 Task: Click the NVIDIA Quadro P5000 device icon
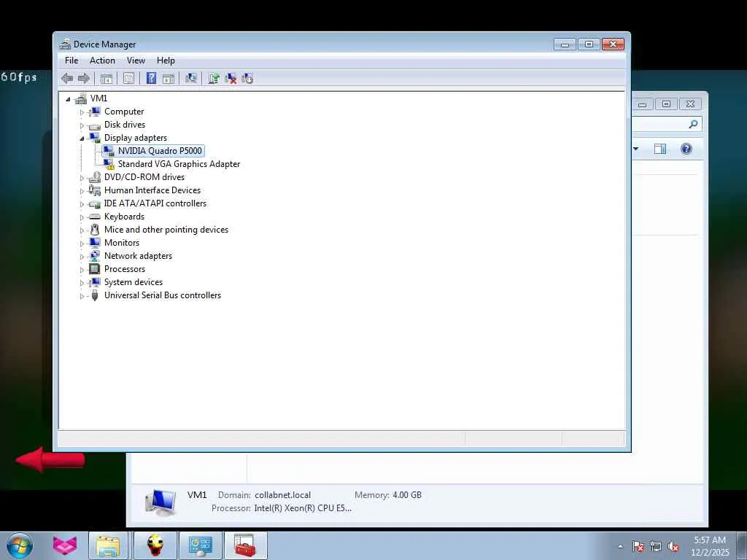(109, 151)
